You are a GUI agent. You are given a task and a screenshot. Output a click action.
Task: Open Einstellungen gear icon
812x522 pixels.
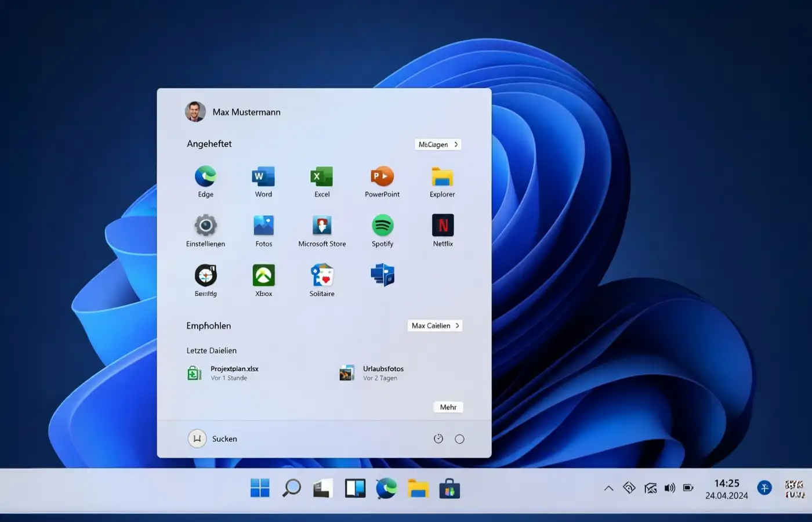pyautogui.click(x=205, y=226)
